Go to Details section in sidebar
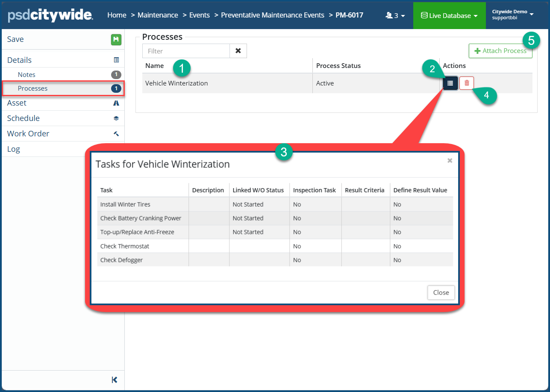This screenshot has height=392, width=550. pyautogui.click(x=20, y=60)
